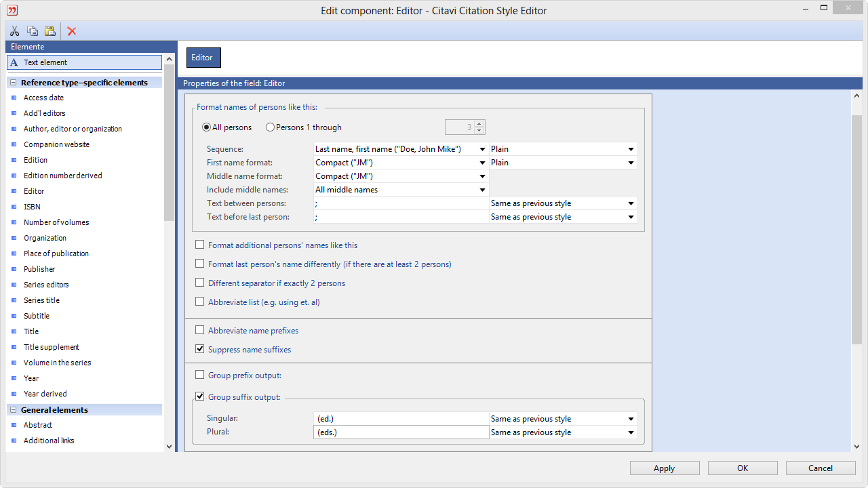Viewport: 868px width, 488px height.
Task: Click the Citavi app icon in title bar
Action: pos(12,10)
